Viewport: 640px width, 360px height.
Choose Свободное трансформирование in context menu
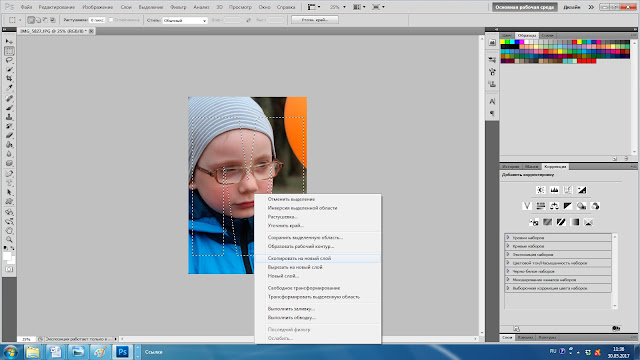click(x=318, y=288)
